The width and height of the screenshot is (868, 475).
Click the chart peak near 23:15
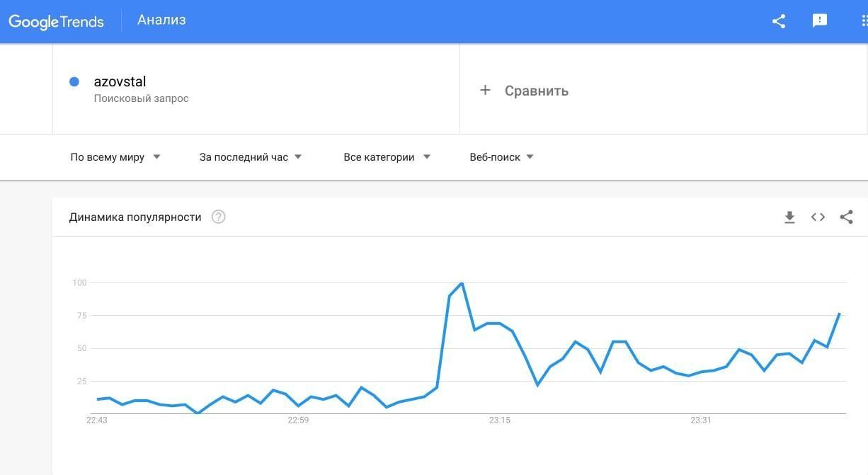461,282
